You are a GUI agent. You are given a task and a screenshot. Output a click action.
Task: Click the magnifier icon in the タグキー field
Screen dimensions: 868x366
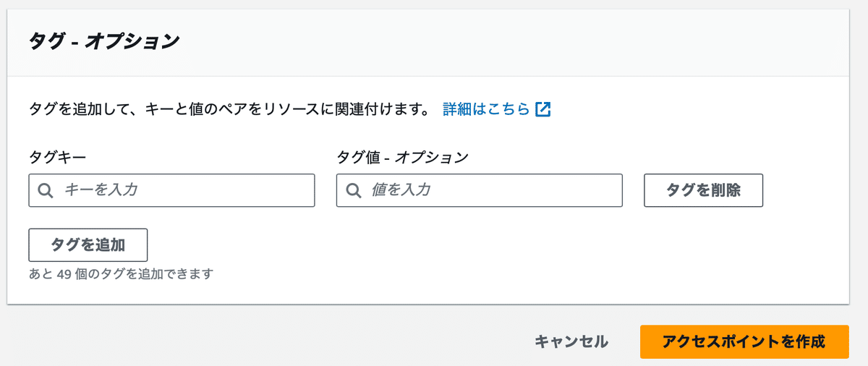click(x=46, y=190)
